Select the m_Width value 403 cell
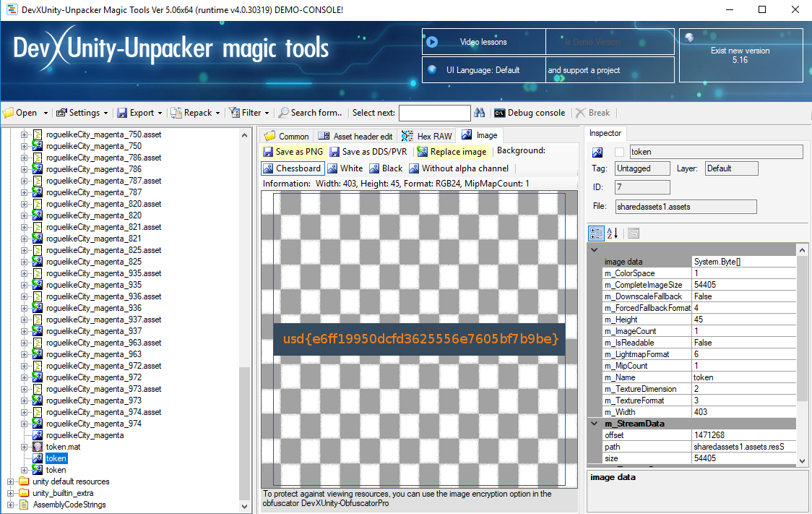 coord(743,412)
